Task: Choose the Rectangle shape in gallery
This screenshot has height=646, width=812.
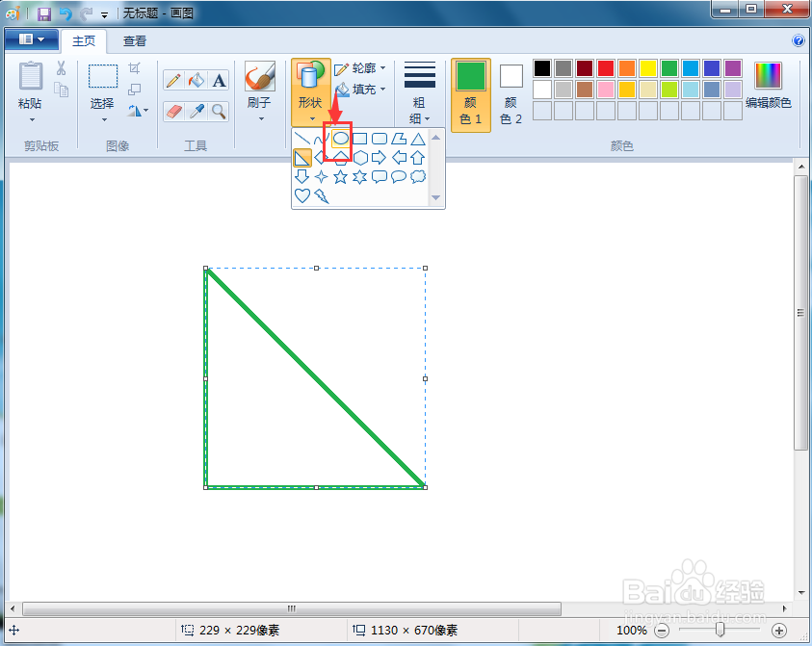Action: (360, 139)
